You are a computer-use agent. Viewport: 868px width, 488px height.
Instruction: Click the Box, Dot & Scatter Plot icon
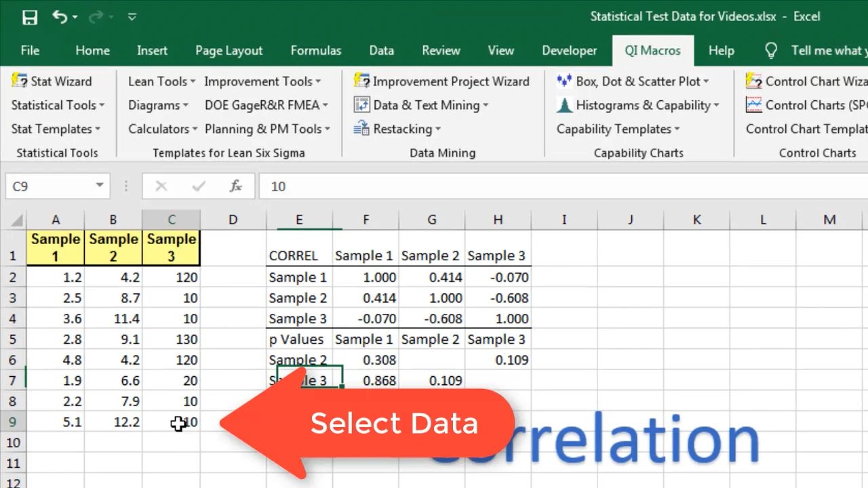(x=564, y=81)
